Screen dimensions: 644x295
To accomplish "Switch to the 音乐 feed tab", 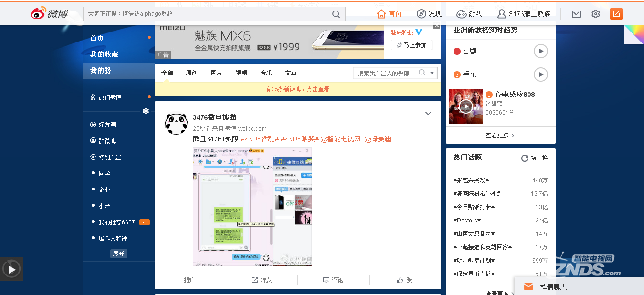I will point(266,73).
